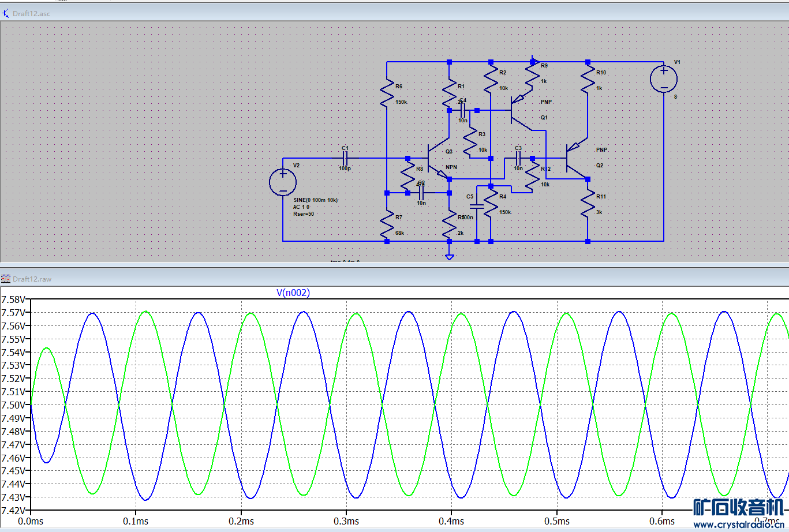789x532 pixels.
Task: Select resistor R4 symbol
Action: pos(491,203)
